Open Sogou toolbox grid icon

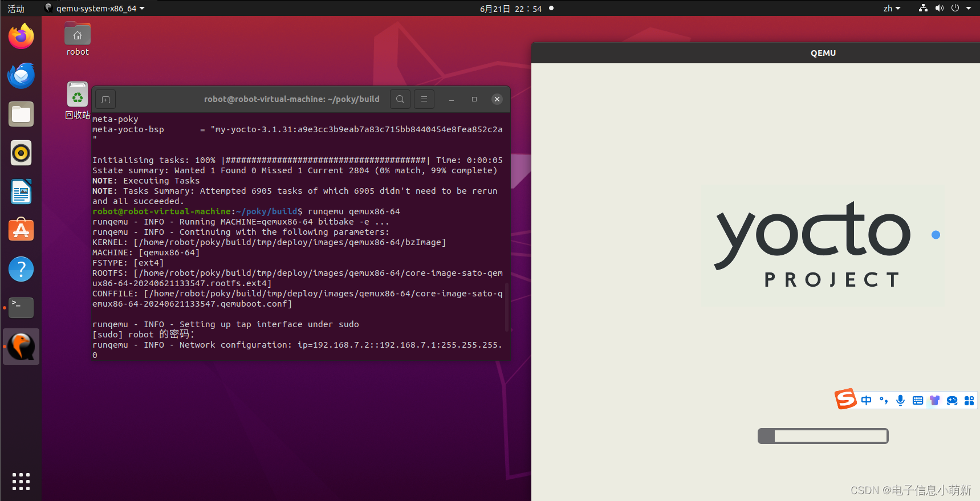(969, 400)
